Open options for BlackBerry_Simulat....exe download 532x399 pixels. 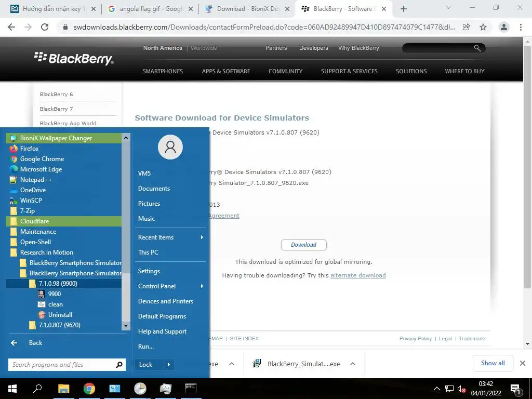353,364
